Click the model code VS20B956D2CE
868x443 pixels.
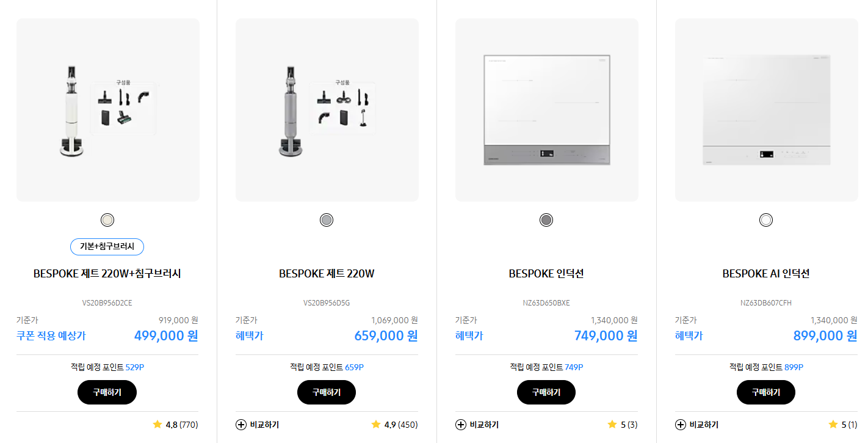tap(107, 302)
